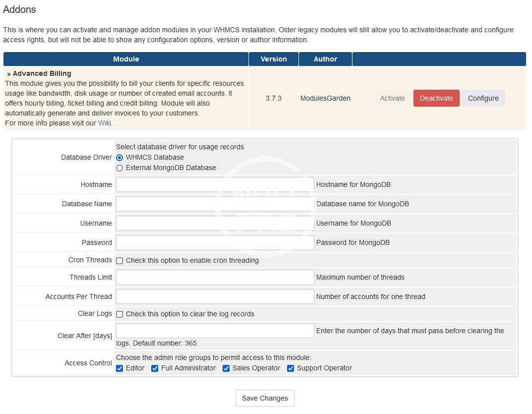This screenshot has height=414, width=532.
Task: Click the Clear After [days] field
Action: pyautogui.click(x=215, y=331)
